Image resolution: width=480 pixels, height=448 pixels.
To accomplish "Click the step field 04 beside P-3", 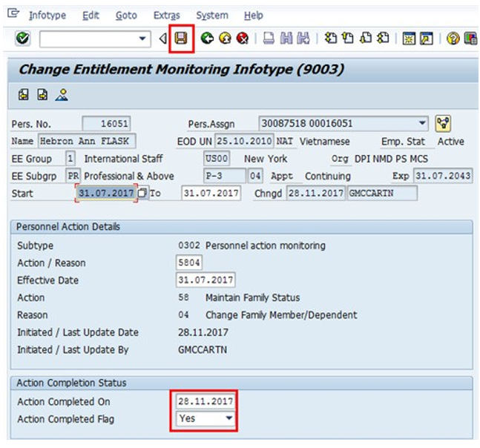I will pyautogui.click(x=255, y=176).
